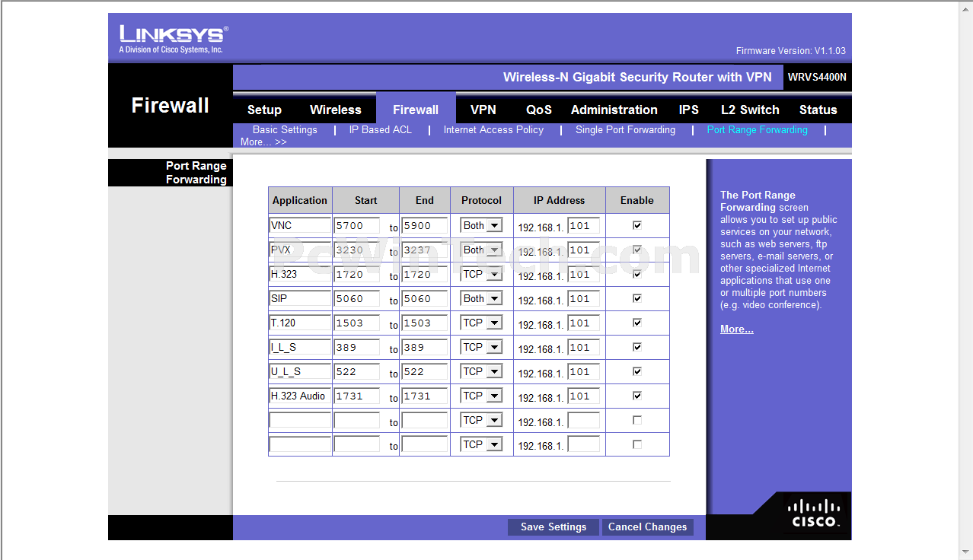This screenshot has width=973, height=560.
Task: Switch to the Wireless tab
Action: pos(336,110)
